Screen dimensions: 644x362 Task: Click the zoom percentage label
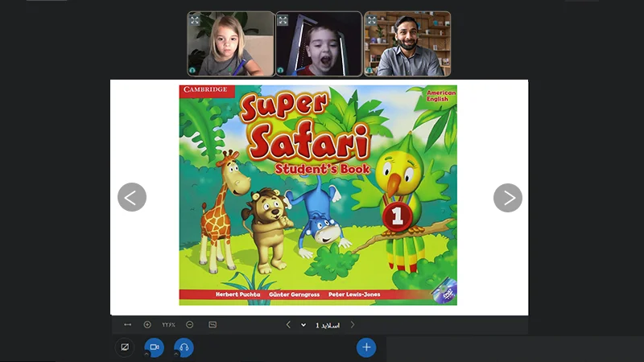click(168, 325)
